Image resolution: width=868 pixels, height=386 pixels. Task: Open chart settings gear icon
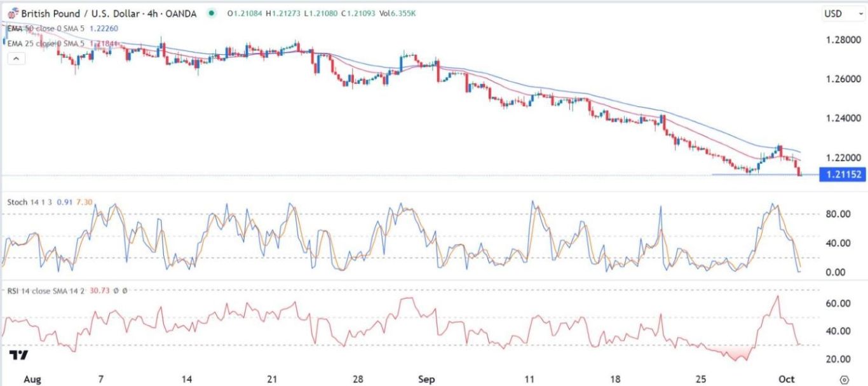pyautogui.click(x=844, y=379)
